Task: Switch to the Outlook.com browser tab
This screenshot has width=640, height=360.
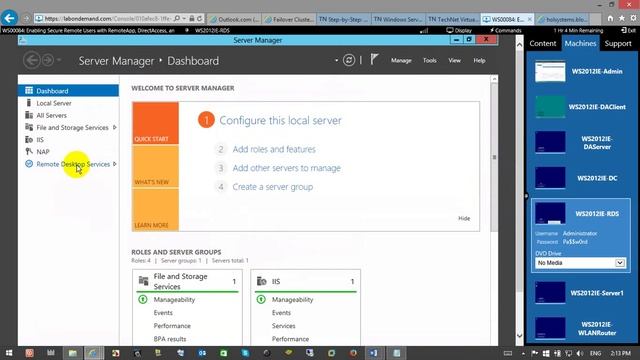Action: coord(234,19)
